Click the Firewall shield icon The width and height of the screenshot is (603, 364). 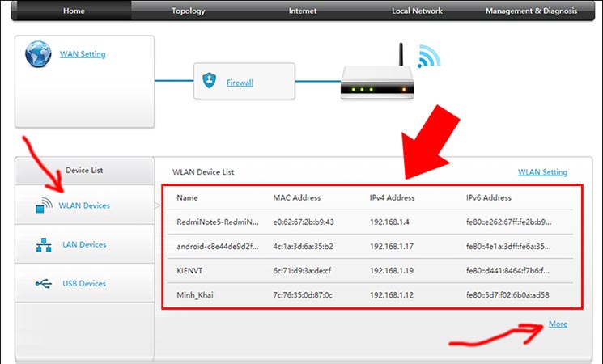coord(209,80)
